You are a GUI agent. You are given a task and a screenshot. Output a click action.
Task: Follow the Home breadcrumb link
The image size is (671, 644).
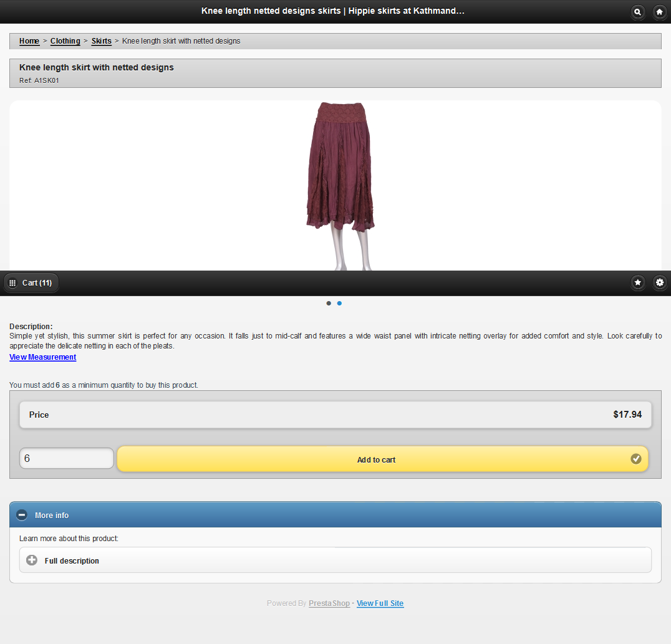[29, 41]
